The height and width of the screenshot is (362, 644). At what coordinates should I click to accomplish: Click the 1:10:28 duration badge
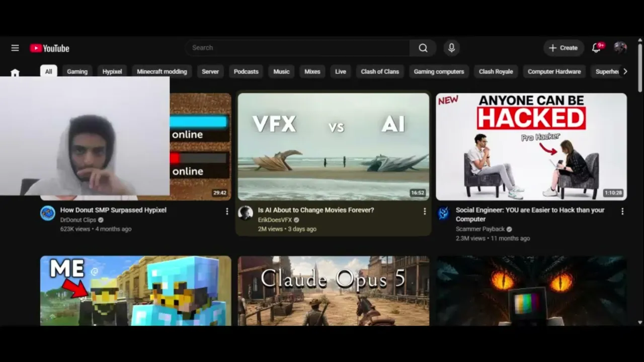[613, 193]
